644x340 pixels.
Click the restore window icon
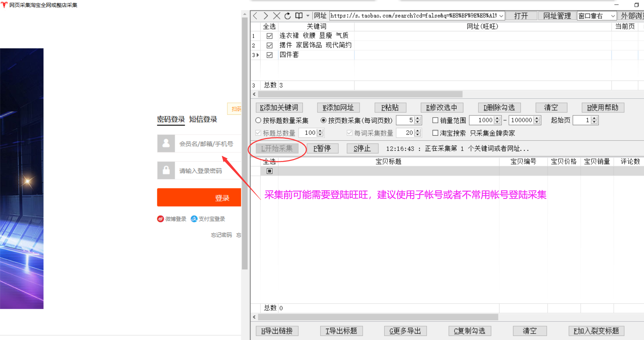pos(636,5)
